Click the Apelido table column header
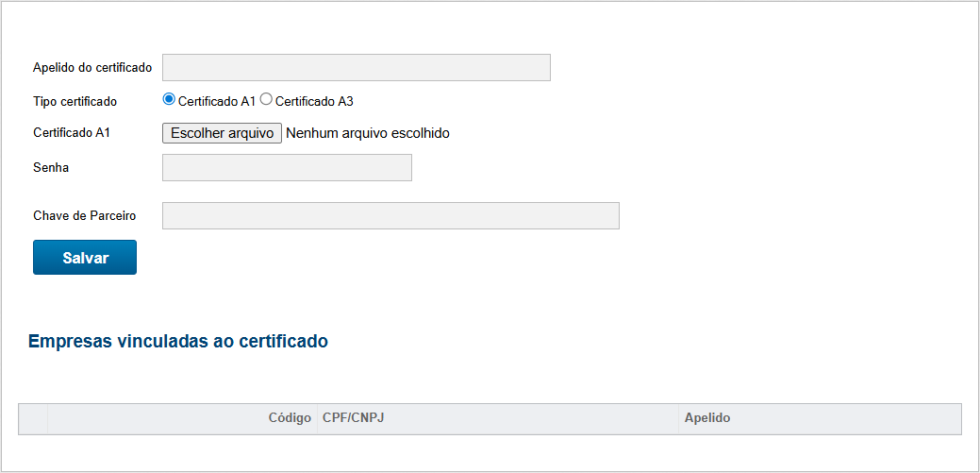The image size is (980, 473). pyautogui.click(x=706, y=418)
